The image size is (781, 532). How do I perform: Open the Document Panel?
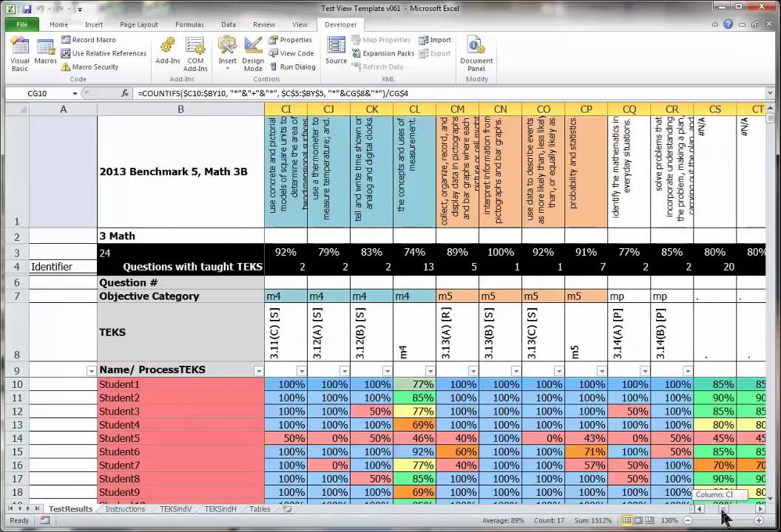(x=476, y=54)
